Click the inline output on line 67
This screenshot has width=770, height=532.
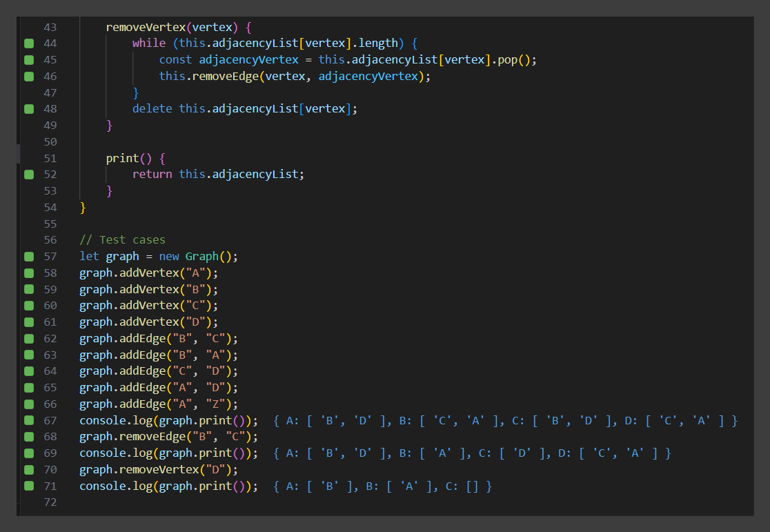(x=505, y=420)
